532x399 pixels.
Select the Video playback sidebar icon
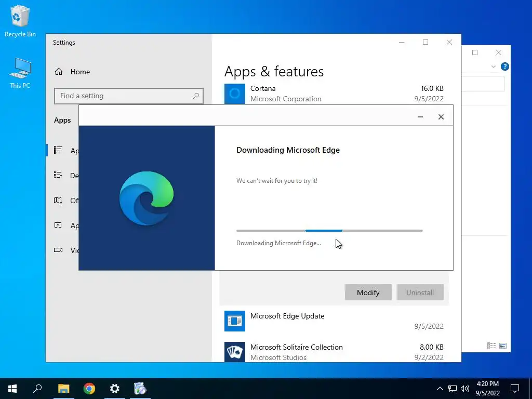58,250
